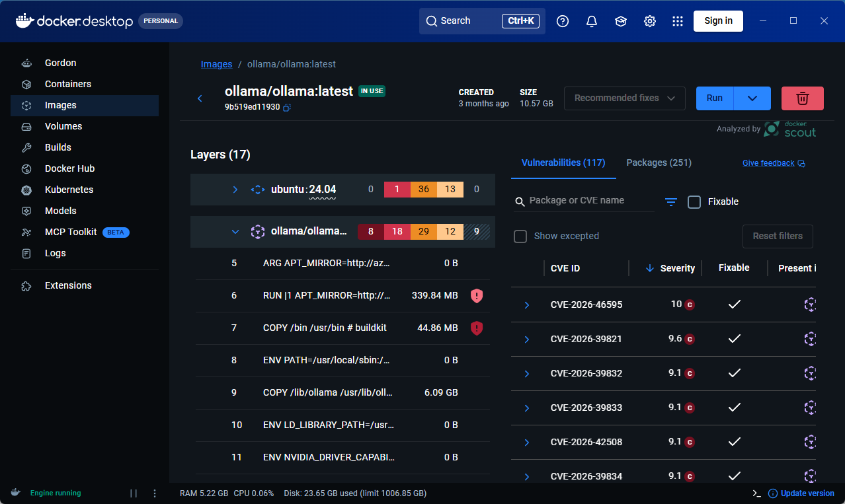Click the Images breadcrumb link
The height and width of the screenshot is (504, 845).
pos(216,64)
